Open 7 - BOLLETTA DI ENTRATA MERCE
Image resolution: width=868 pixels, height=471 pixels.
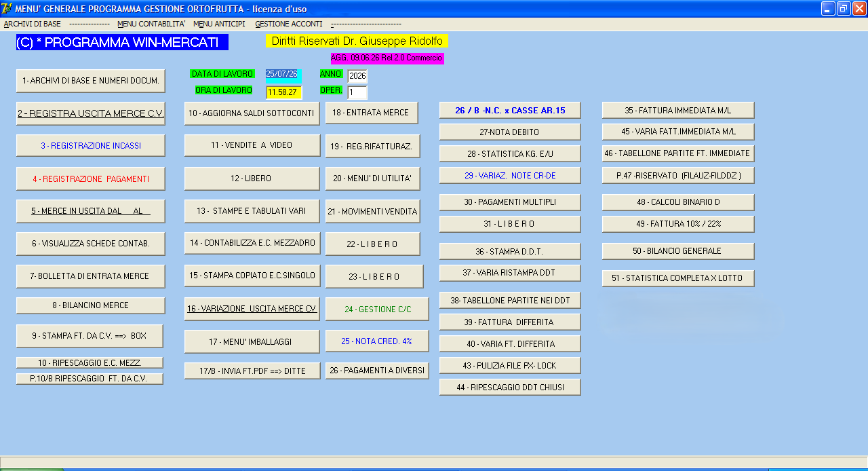91,276
